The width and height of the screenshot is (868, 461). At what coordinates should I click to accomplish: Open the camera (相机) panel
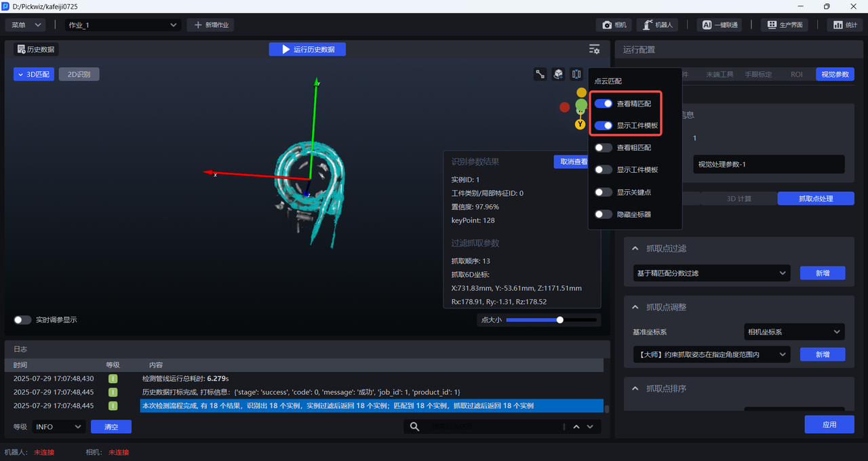pyautogui.click(x=614, y=25)
